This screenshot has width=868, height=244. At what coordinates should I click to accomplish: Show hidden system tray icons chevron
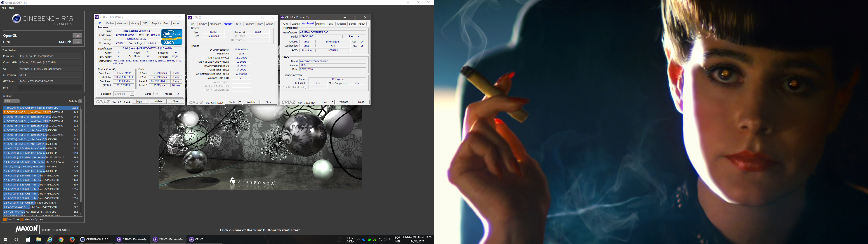click(x=358, y=240)
